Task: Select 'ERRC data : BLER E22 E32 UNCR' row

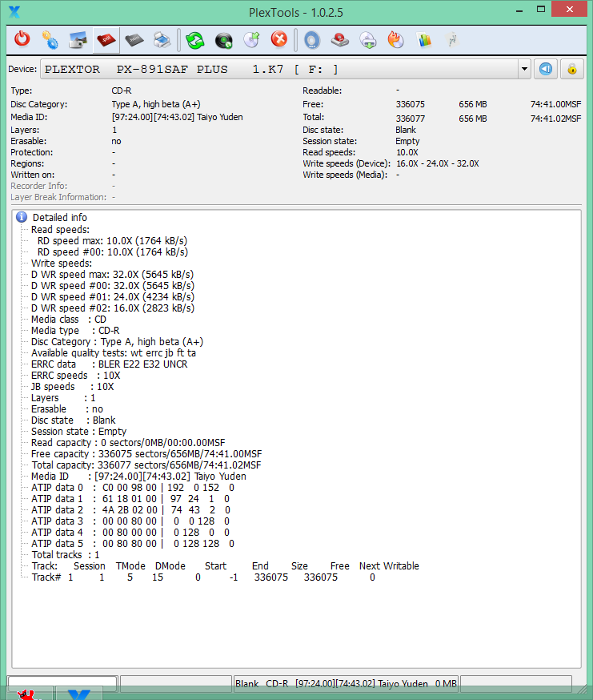Action: coord(110,364)
